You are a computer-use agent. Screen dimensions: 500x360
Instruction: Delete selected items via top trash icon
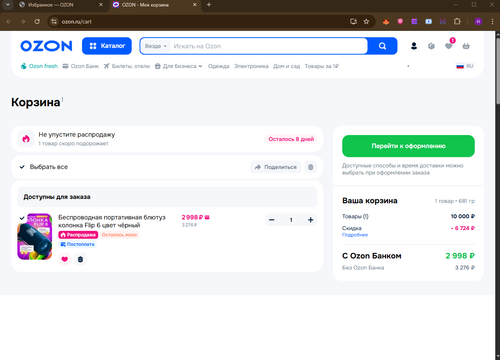tap(310, 167)
